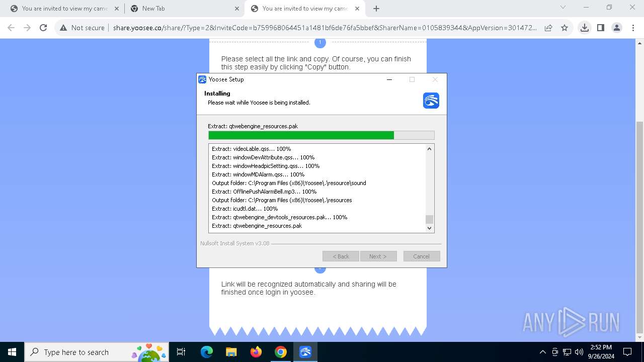Close the active 'You are invited' tab
Image resolution: width=644 pixels, height=362 pixels.
point(357,9)
